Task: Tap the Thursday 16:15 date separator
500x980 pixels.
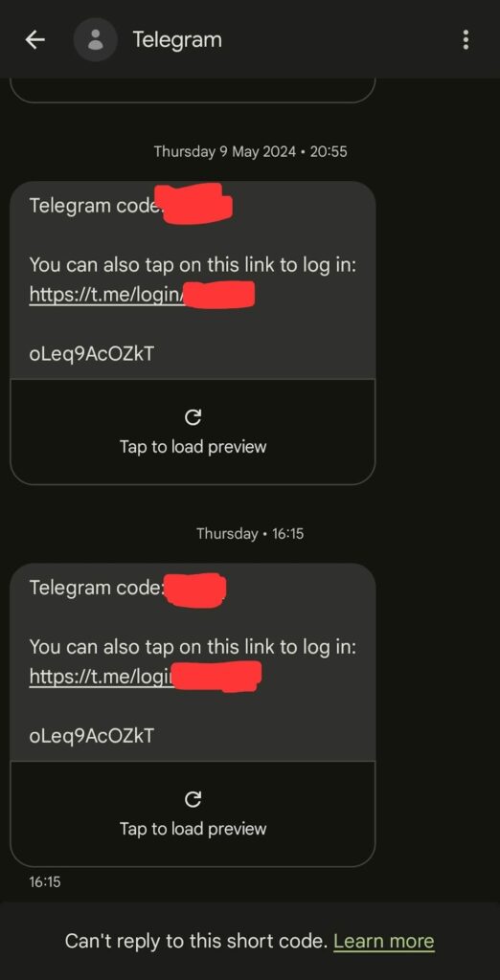Action: point(250,534)
